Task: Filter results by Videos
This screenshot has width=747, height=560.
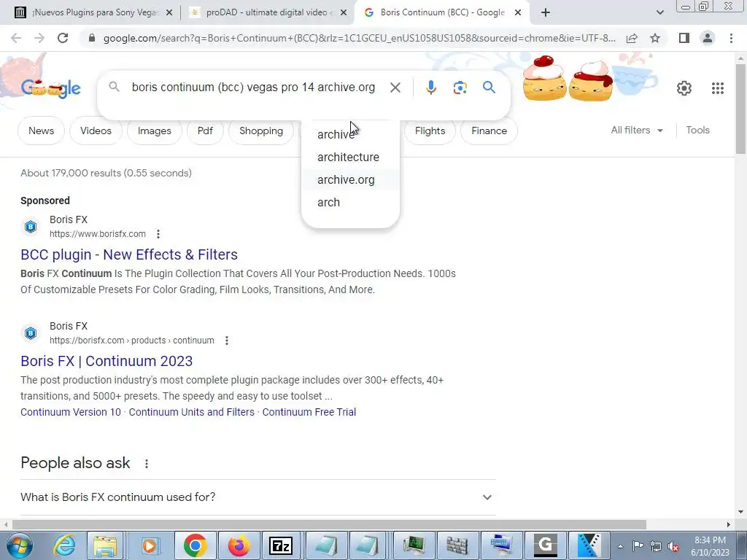Action: (96, 131)
